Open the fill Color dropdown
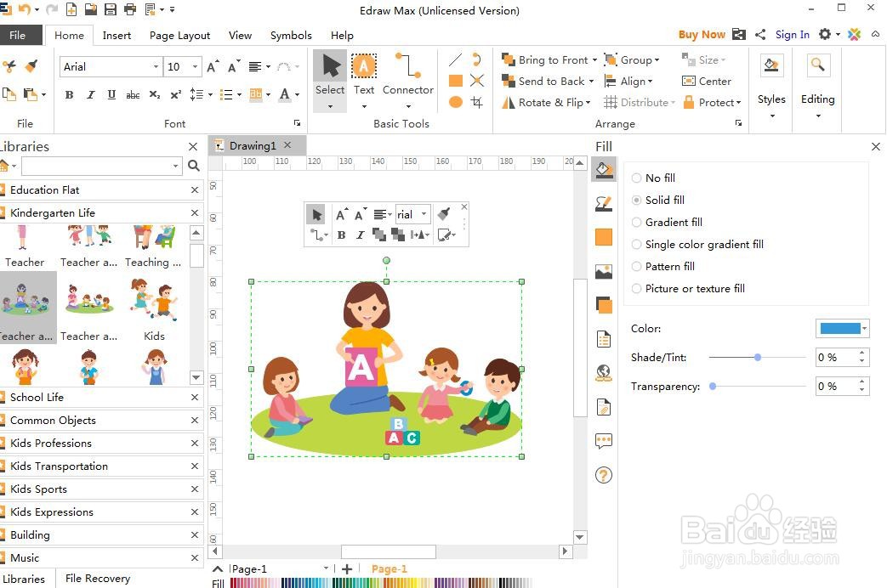Viewport: 887px width, 588px height. tap(864, 329)
